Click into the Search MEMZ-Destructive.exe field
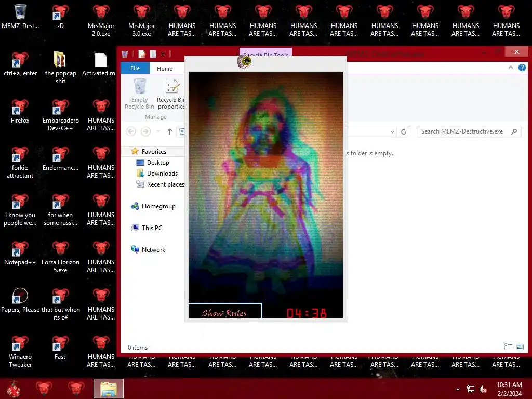Screen dimensions: 532x399 [x=469, y=131]
